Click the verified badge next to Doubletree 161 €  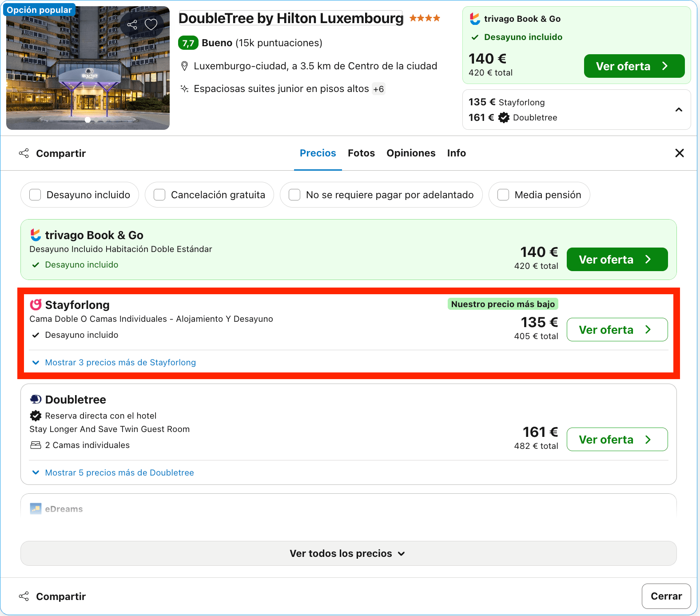504,118
